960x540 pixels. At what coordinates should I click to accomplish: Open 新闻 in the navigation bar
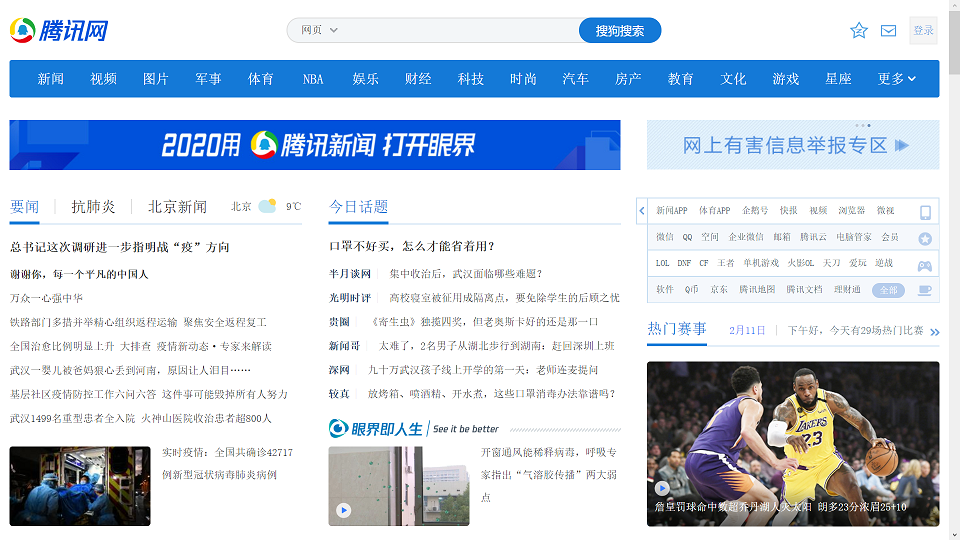(x=50, y=79)
